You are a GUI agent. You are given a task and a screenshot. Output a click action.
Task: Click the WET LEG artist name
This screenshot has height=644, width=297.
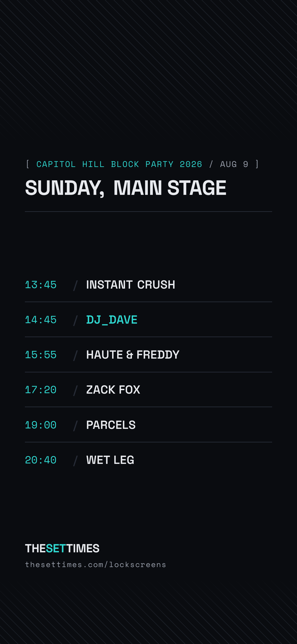(x=110, y=460)
